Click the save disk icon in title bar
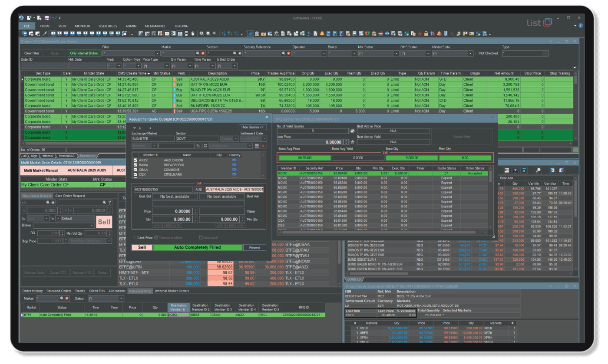 [x=47, y=18]
